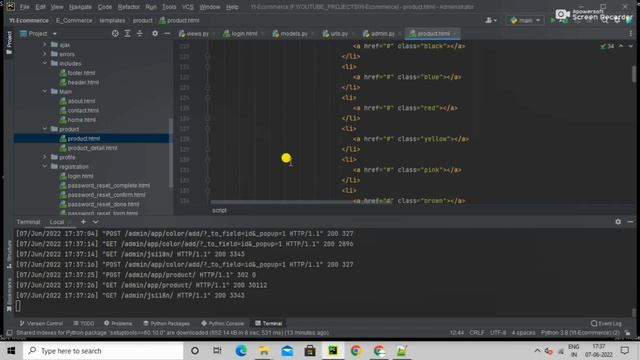640x360 pixels.
Task: Open File Explorer from the taskbar
Action: (x=264, y=351)
